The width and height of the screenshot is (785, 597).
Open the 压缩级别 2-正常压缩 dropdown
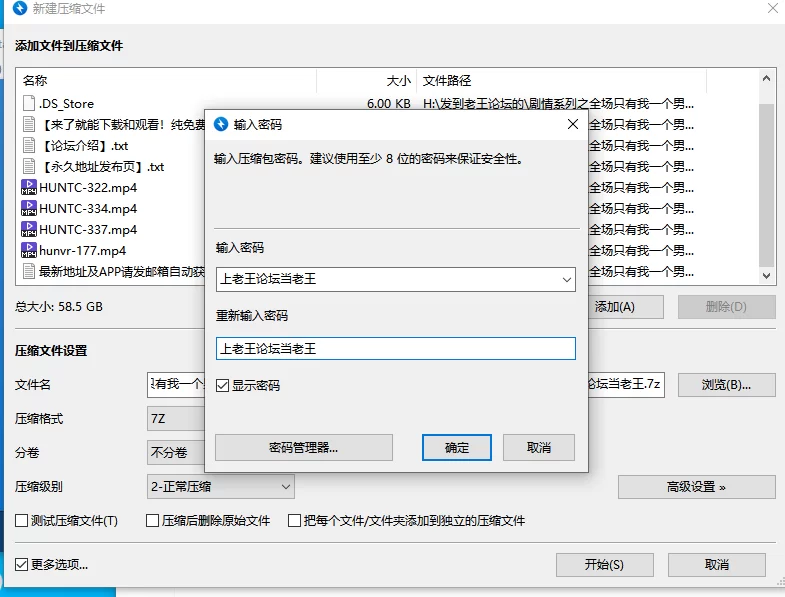(x=221, y=487)
